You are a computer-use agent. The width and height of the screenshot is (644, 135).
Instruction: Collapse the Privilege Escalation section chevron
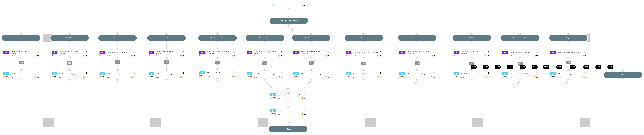tap(201, 38)
